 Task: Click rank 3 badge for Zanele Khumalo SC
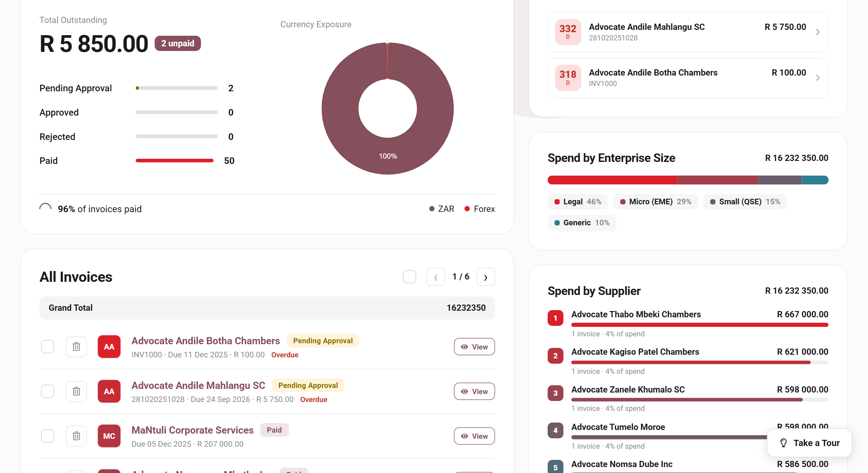coord(555,393)
